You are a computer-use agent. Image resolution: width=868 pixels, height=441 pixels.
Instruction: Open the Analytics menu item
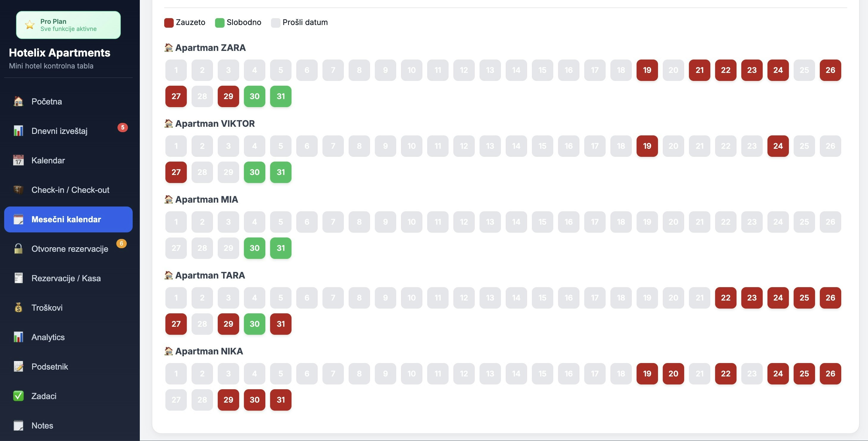[48, 337]
